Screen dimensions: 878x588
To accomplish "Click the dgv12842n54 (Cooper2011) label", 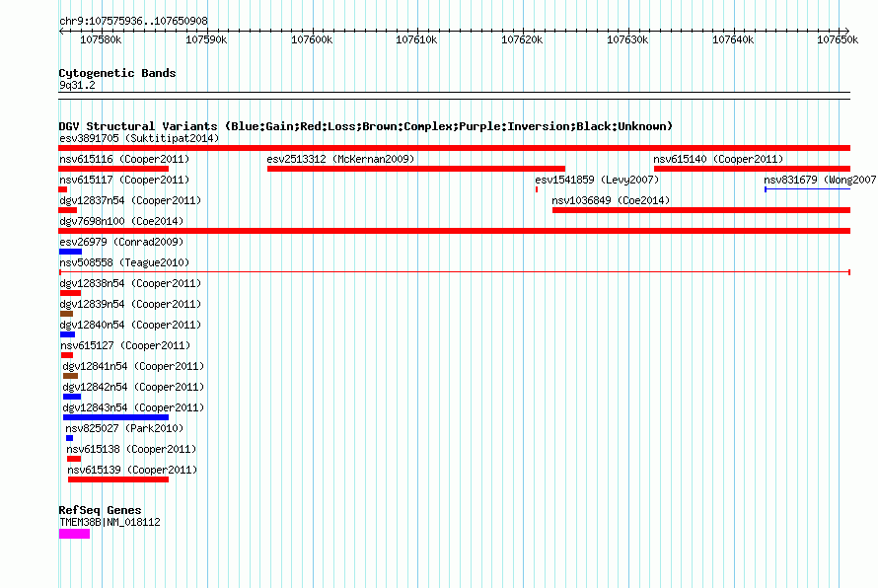I will tap(133, 387).
